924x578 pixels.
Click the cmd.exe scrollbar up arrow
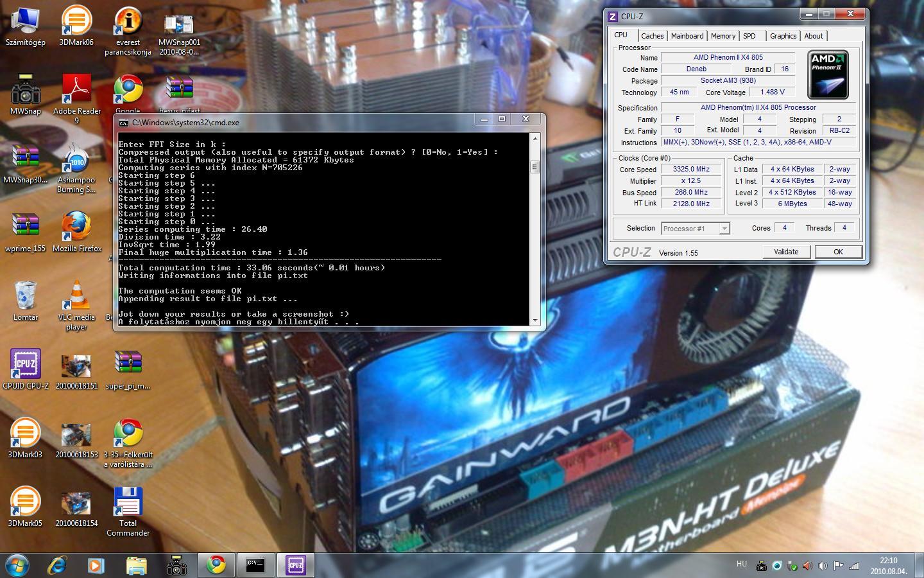pyautogui.click(x=535, y=138)
